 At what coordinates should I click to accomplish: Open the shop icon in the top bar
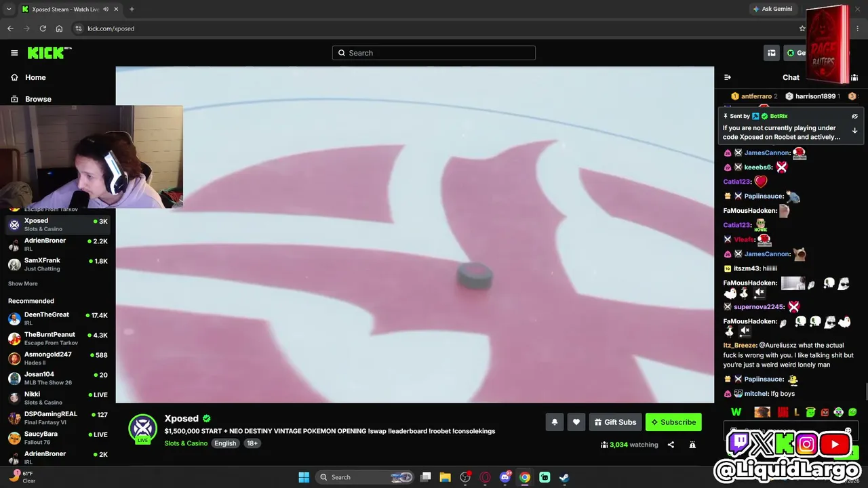pos(772,53)
